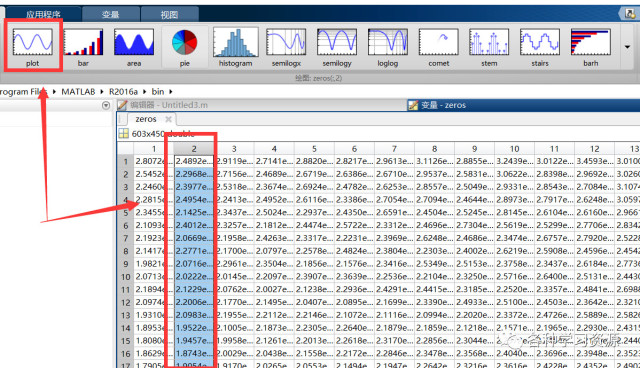640x368 pixels.
Task: Click MATLAB in the path breadcrumb
Action: pyautogui.click(x=78, y=91)
